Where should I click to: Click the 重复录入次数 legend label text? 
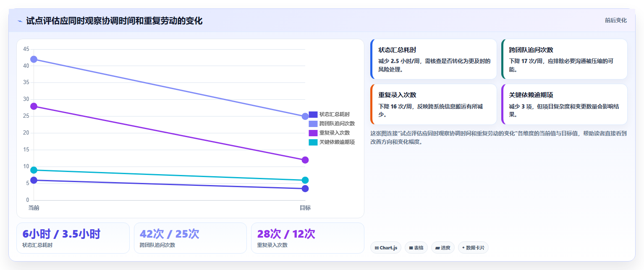335,133
